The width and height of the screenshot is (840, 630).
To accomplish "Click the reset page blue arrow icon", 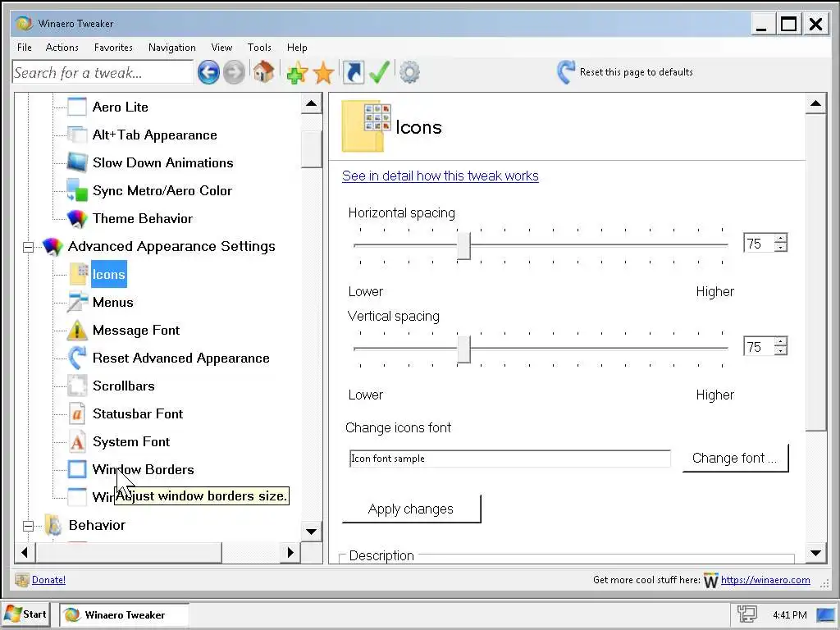I will tap(566, 72).
